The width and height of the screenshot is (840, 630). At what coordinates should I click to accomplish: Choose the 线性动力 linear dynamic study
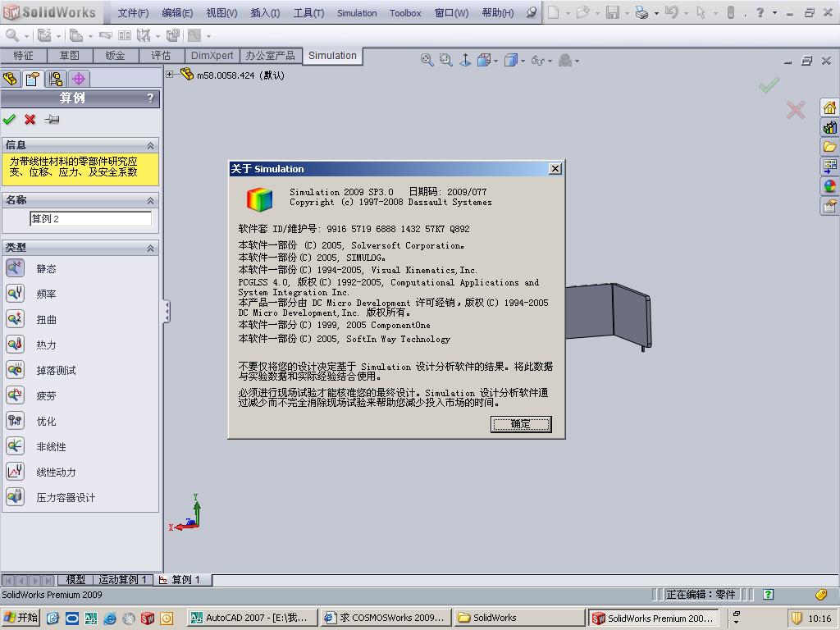click(15, 472)
